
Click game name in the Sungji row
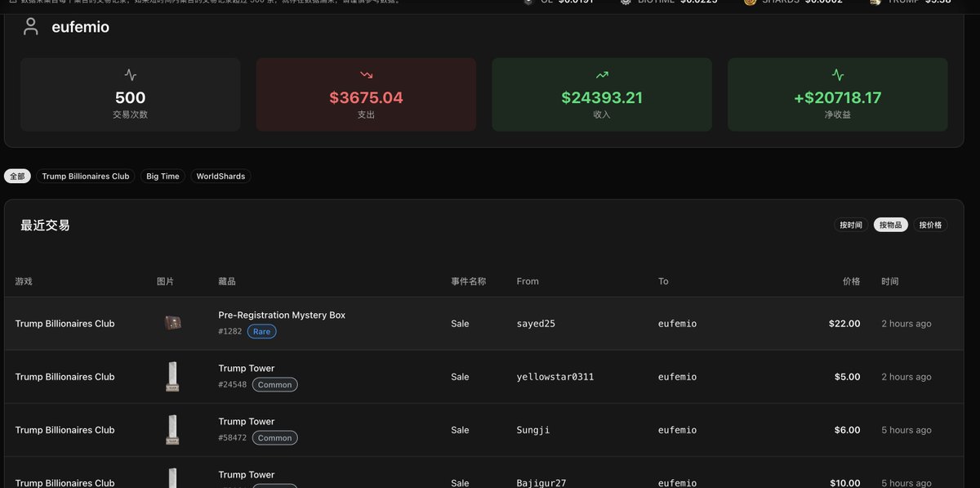65,430
